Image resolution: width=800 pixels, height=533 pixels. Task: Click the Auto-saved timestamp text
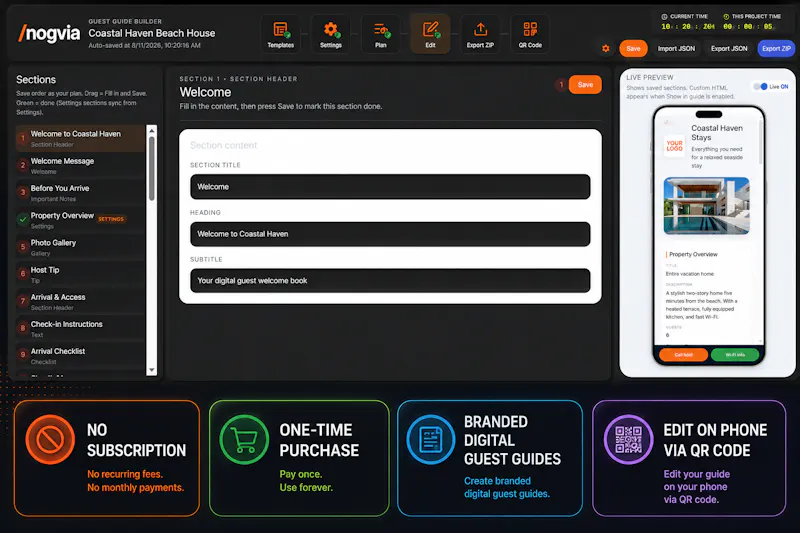click(x=144, y=45)
